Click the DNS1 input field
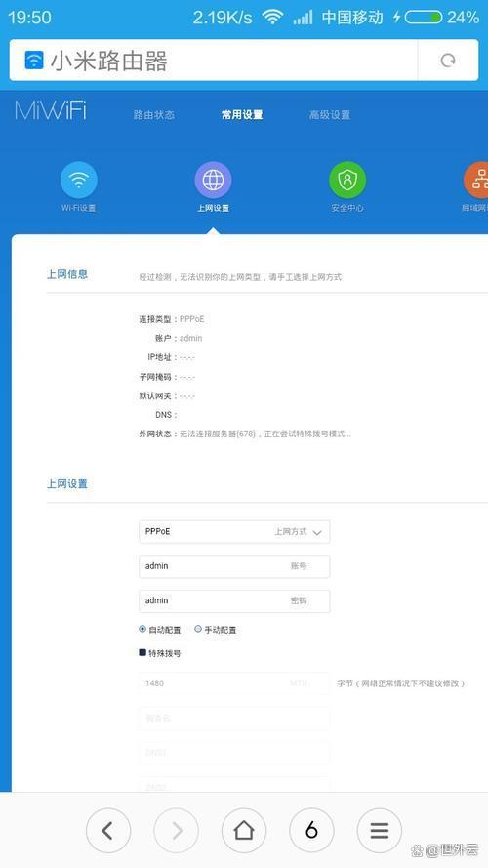The height and width of the screenshot is (868, 488). coord(234,753)
